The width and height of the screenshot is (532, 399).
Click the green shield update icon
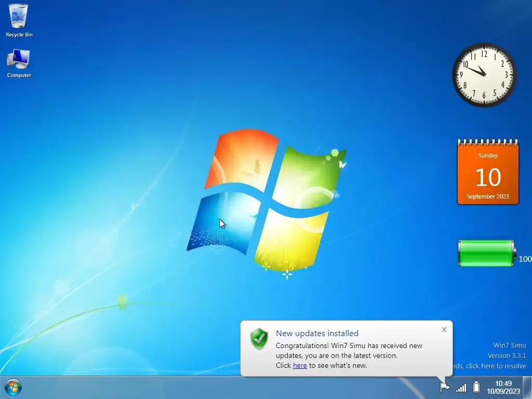click(x=259, y=339)
